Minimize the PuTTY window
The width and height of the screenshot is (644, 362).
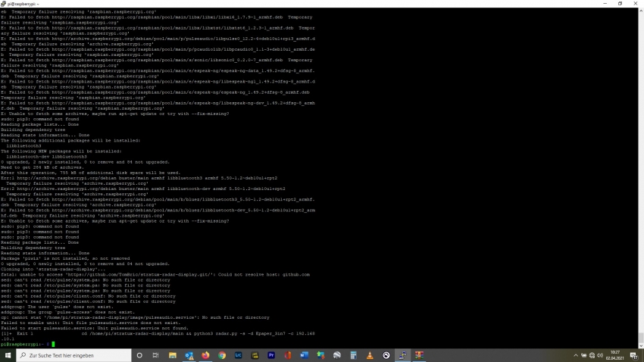605,3
